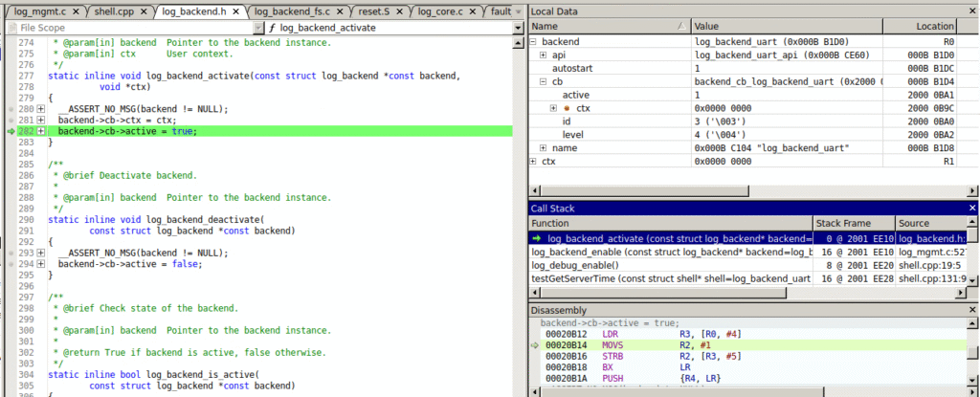Click the file icon beside File Scope
The width and height of the screenshot is (980, 397).
[x=11, y=28]
